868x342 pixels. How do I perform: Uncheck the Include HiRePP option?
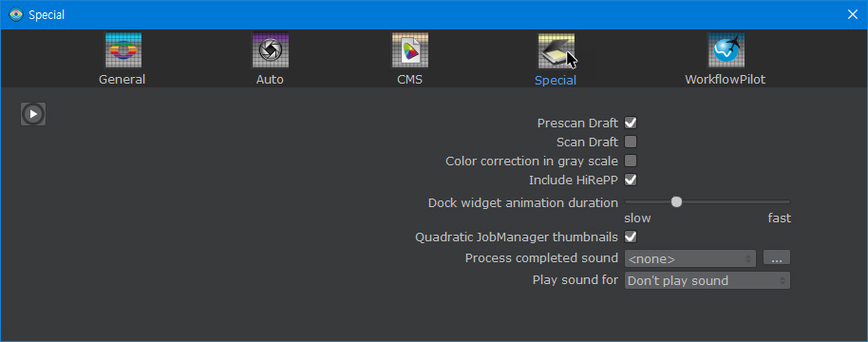[631, 180]
